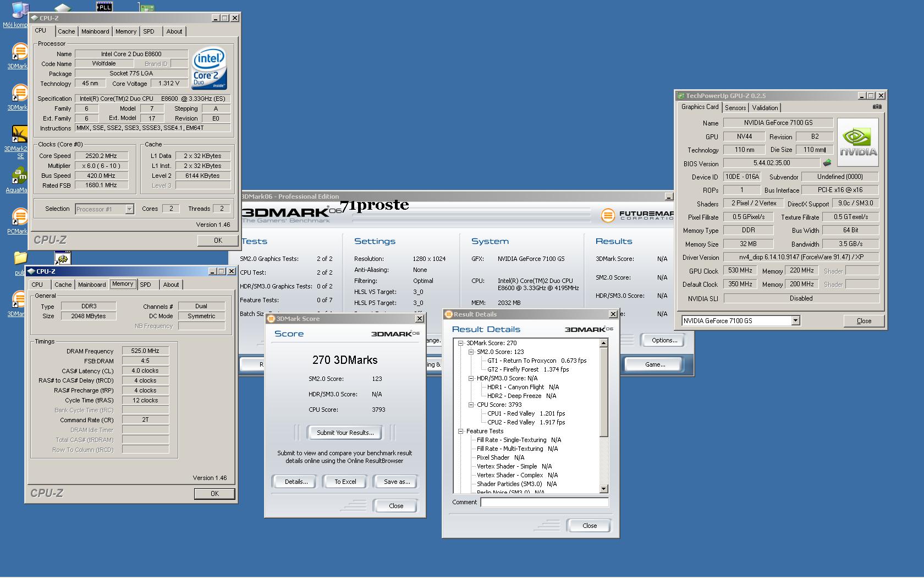Minimize the 3DMark06 Professional Edition window

pyautogui.click(x=669, y=197)
